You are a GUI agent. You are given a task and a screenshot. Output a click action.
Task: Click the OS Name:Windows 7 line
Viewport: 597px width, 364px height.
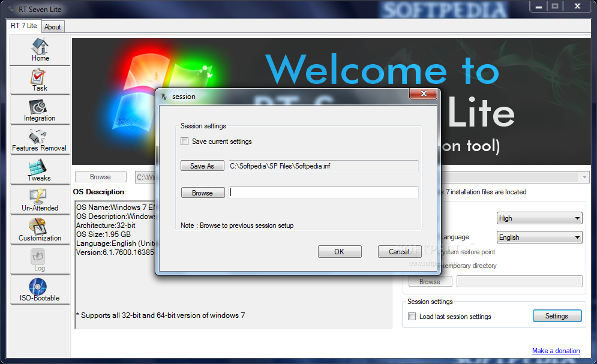(x=116, y=207)
